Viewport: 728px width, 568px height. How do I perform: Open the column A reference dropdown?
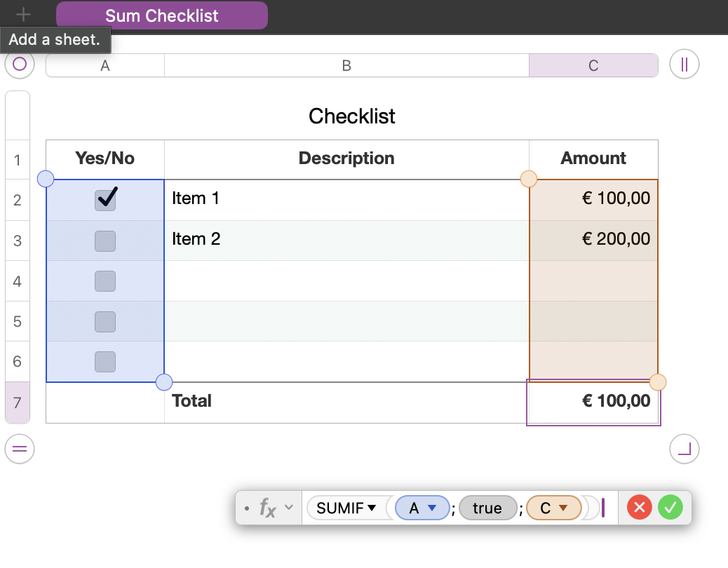(x=433, y=508)
